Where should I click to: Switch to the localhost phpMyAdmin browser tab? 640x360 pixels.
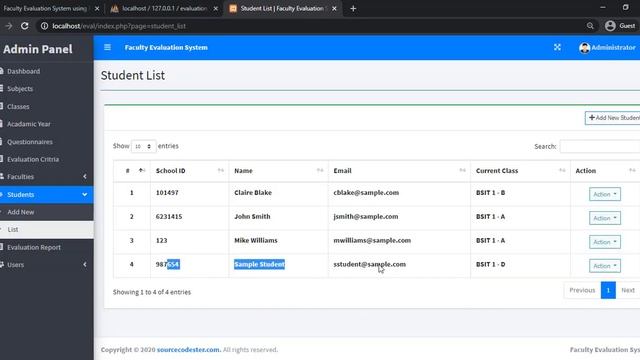click(x=164, y=9)
